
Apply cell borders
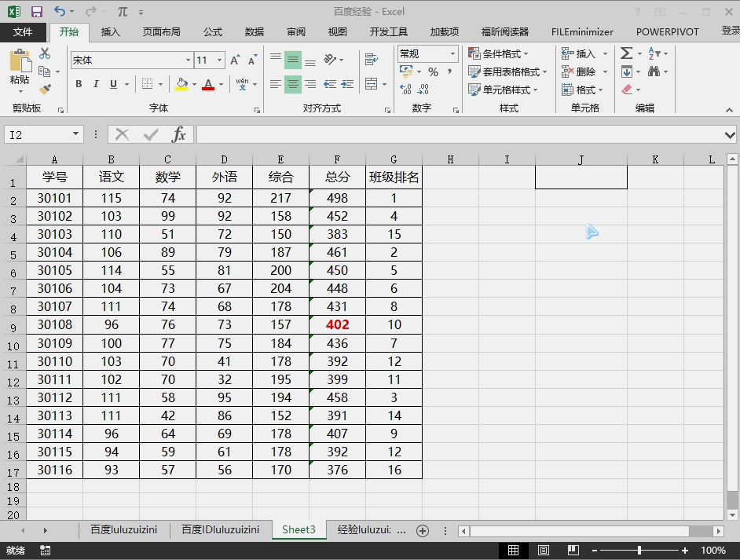click(x=147, y=84)
